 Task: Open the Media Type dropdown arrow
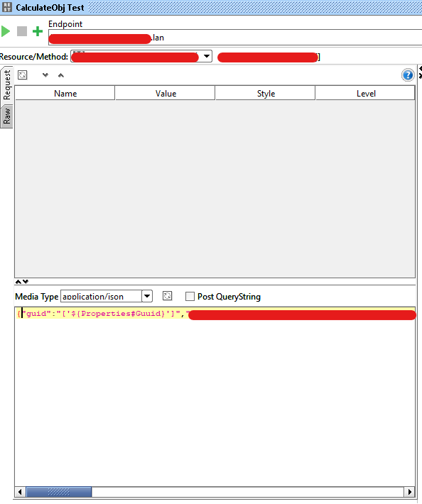click(x=147, y=296)
